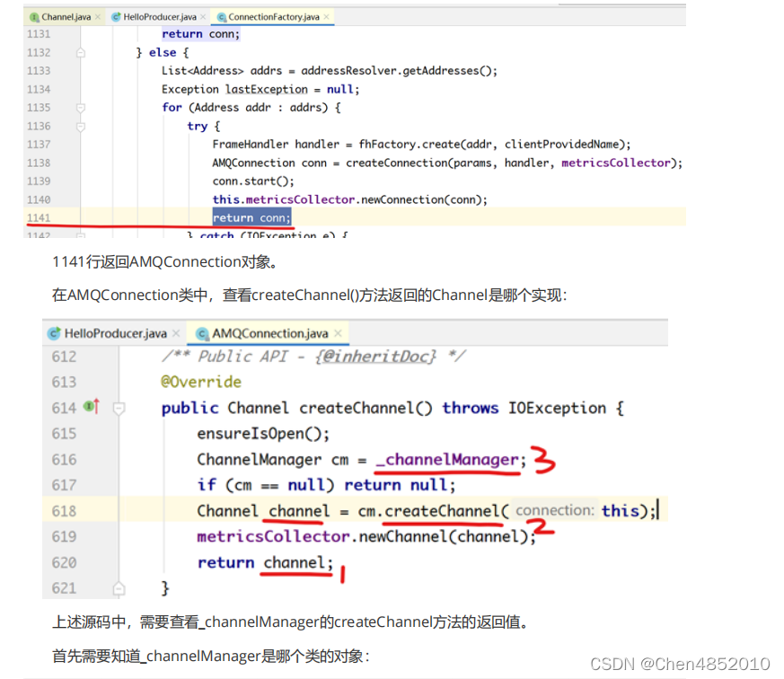Image resolution: width=784 pixels, height=679 pixels.
Task: Close HelloProducer.java tab beside AMQConnection.java
Action: click(176, 333)
